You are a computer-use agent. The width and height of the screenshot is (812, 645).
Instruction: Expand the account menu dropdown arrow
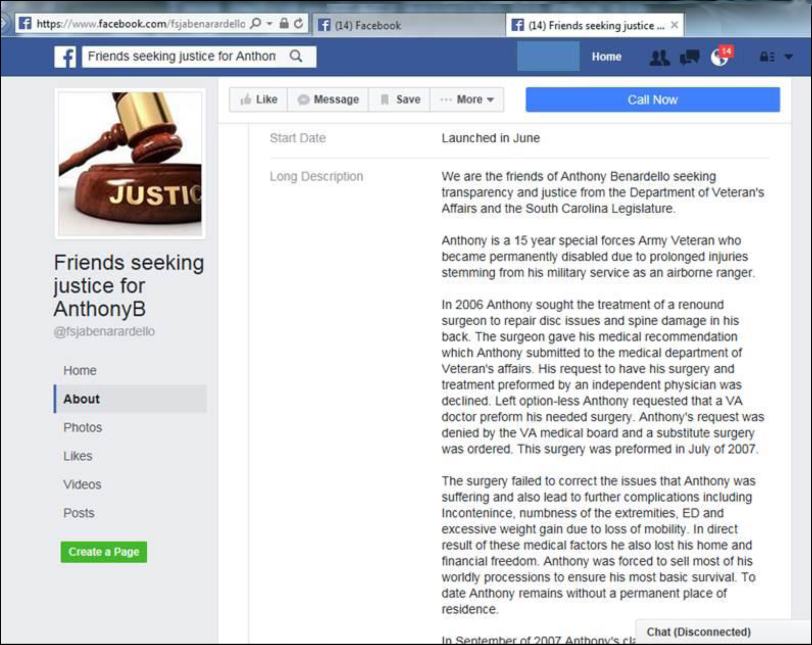pos(789,57)
